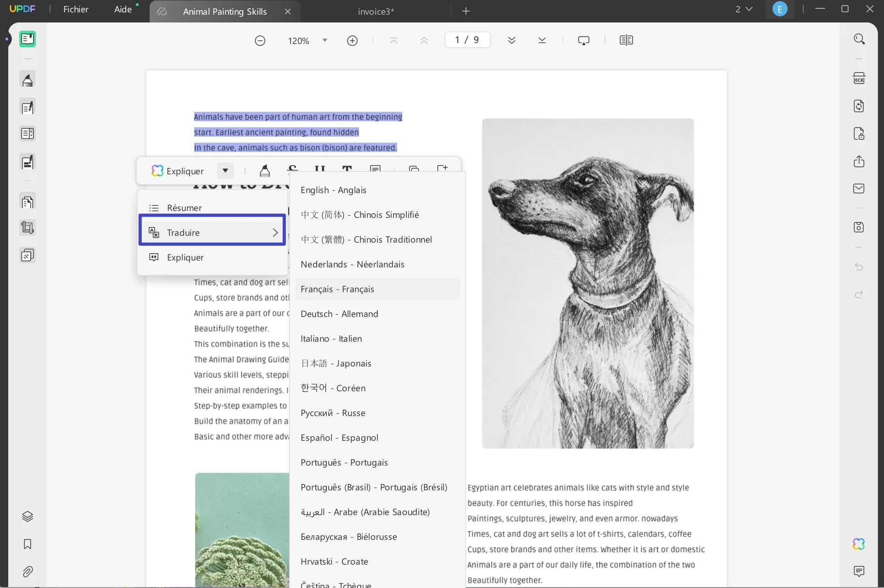This screenshot has height=588, width=884.
Task: Jump to the first page
Action: point(393,40)
